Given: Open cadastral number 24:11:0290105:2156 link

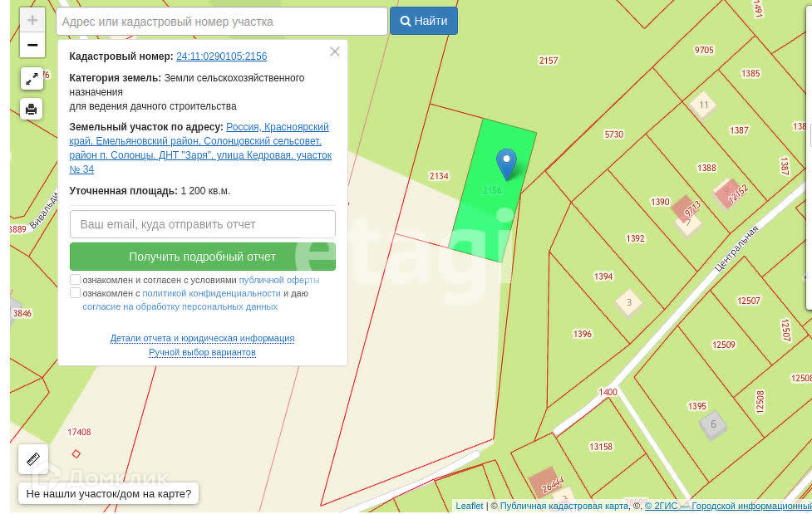Looking at the screenshot, I should tap(222, 56).
